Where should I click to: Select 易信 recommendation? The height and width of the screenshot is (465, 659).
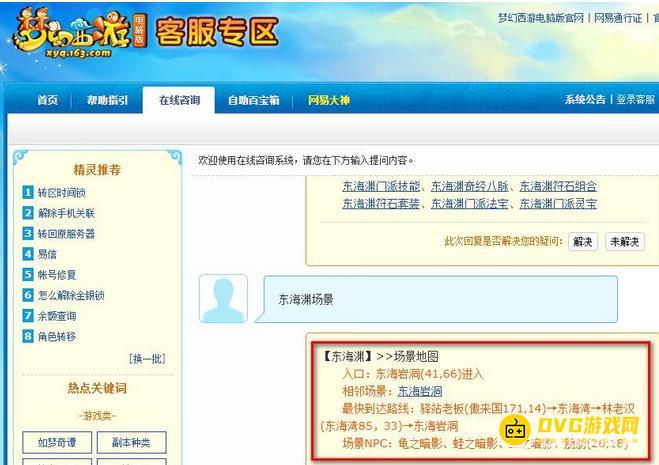[x=47, y=254]
